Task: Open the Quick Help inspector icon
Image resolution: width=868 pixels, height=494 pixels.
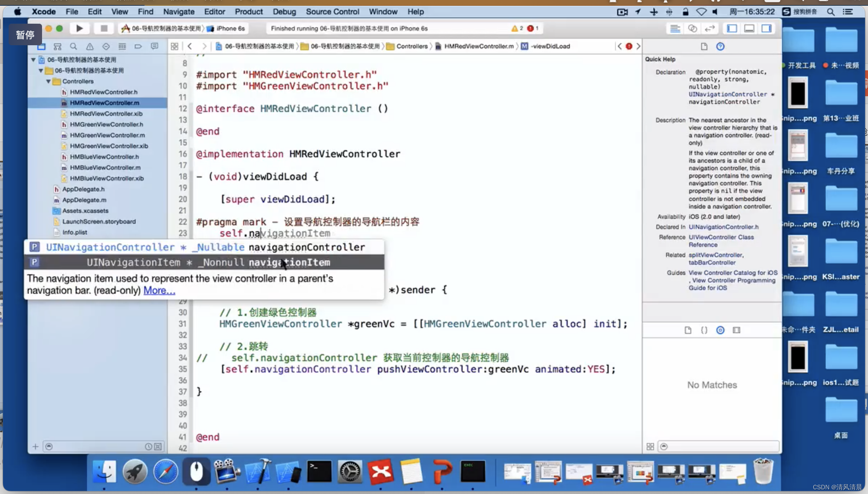Action: pyautogui.click(x=720, y=46)
